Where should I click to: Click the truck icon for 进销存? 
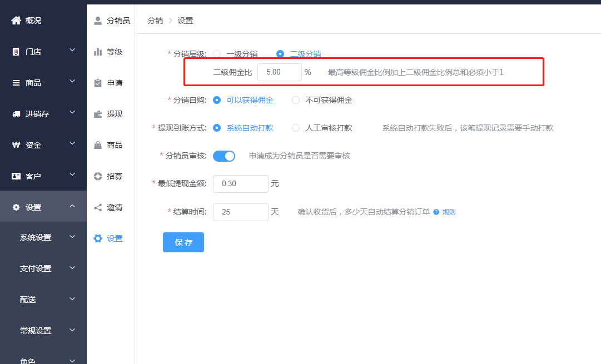point(16,114)
